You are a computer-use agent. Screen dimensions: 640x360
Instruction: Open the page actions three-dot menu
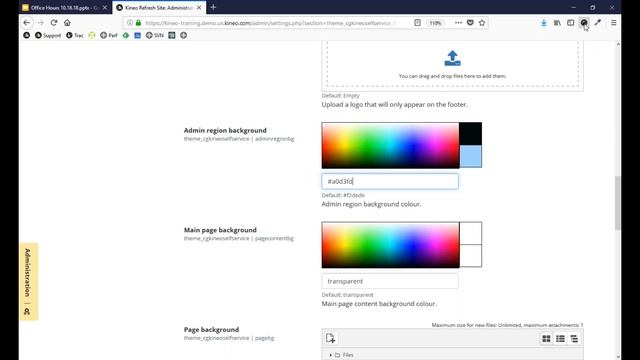[458, 23]
